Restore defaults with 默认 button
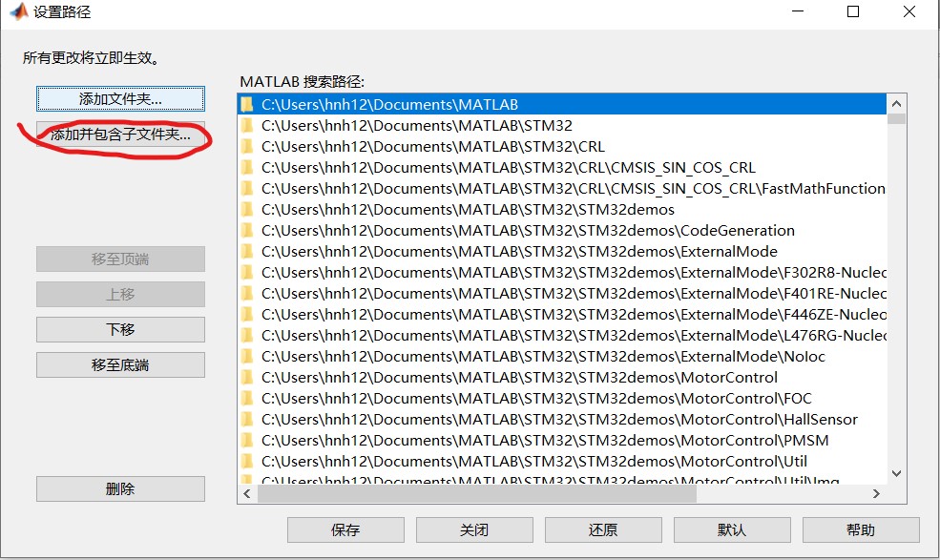This screenshot has height=560, width=940. click(732, 530)
